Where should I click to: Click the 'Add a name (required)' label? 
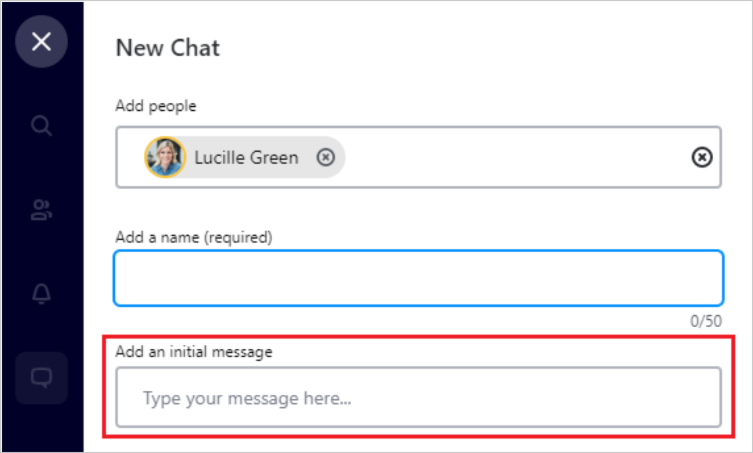coord(194,237)
